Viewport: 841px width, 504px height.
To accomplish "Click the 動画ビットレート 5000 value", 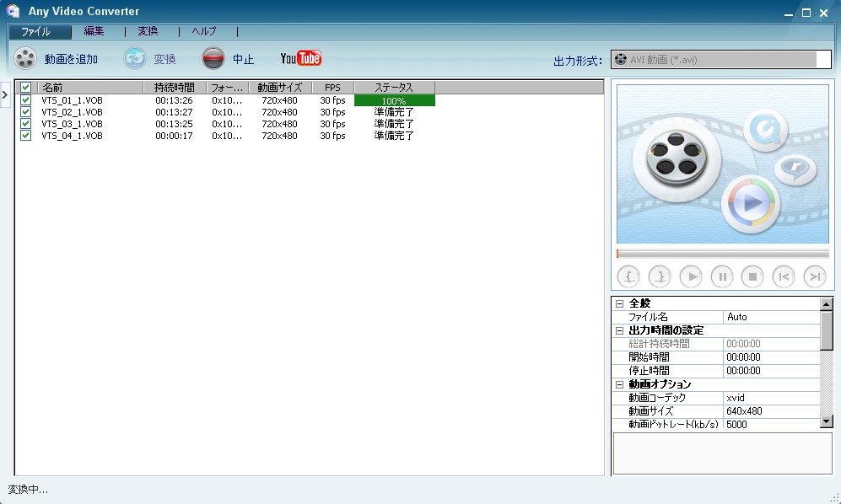I will tap(771, 424).
